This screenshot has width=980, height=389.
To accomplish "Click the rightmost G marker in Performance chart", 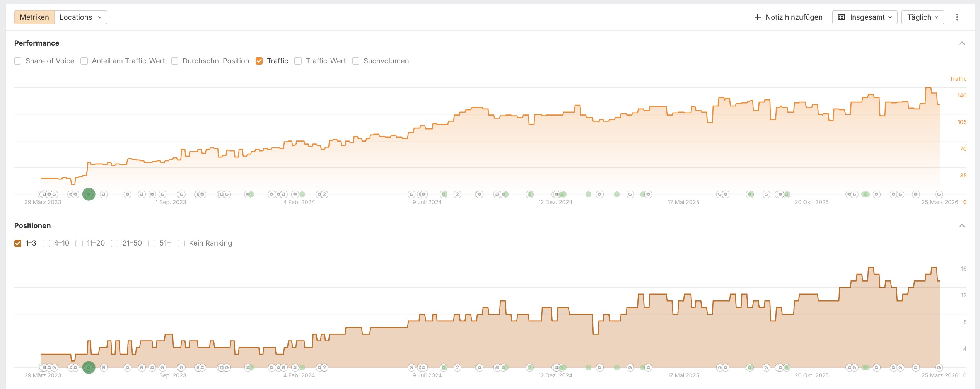I will tap(939, 194).
